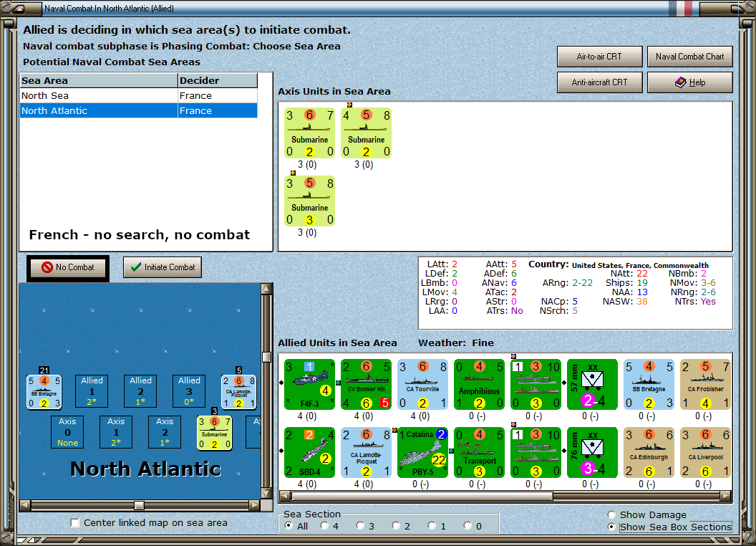This screenshot has height=546, width=756.
Task: Click the map vertical scrollbar down arrow
Action: tap(266, 494)
